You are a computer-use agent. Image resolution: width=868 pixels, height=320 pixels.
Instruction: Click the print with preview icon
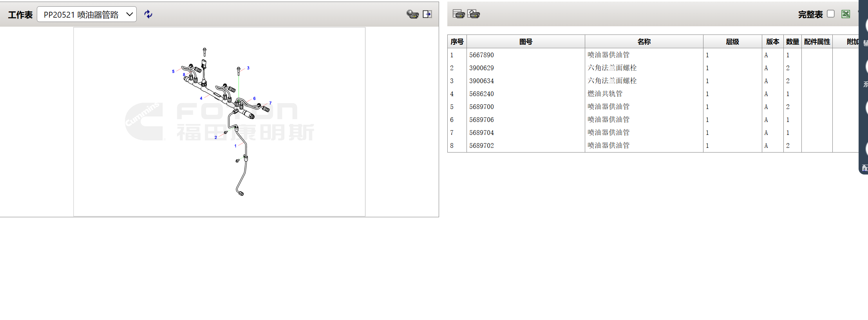[x=474, y=14]
